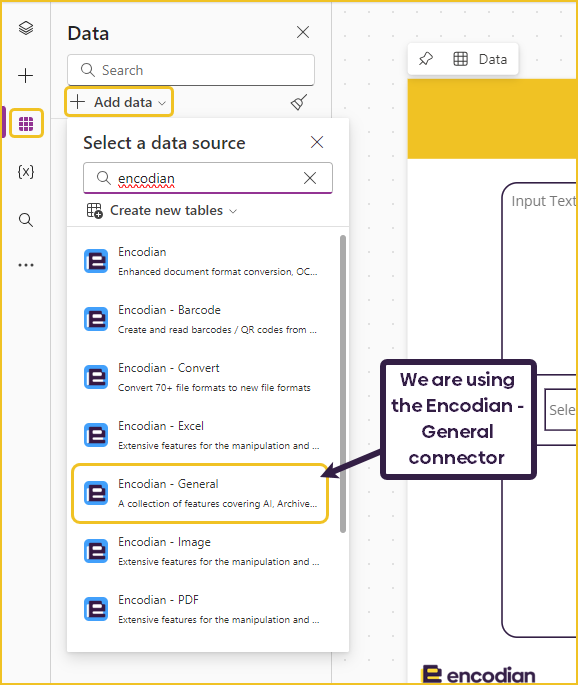Click the Create new tables table icon
578x685 pixels.
(94, 211)
